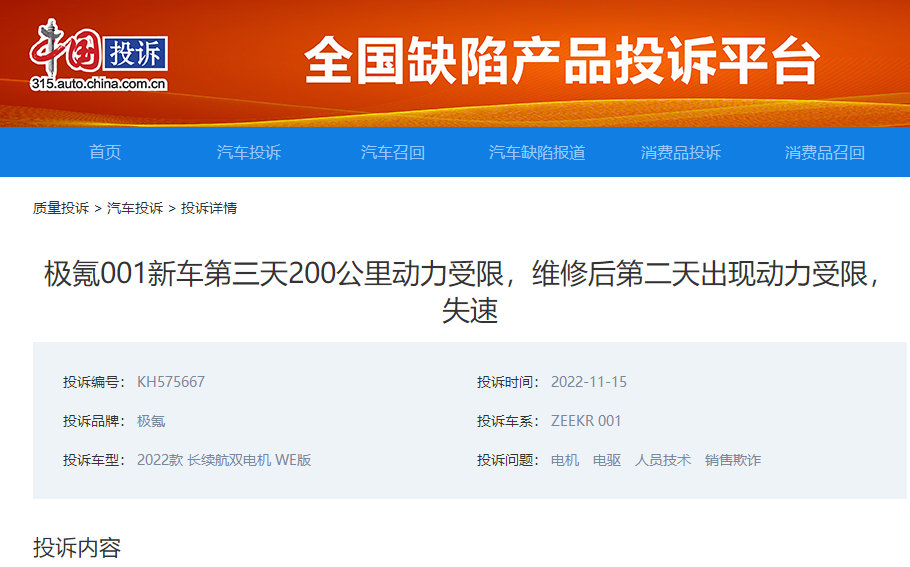Click the 投诉内容 section heading

coord(77,547)
